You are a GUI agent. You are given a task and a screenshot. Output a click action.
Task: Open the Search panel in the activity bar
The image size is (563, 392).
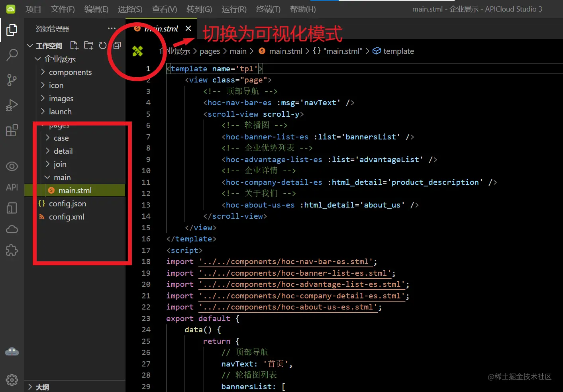(x=12, y=55)
